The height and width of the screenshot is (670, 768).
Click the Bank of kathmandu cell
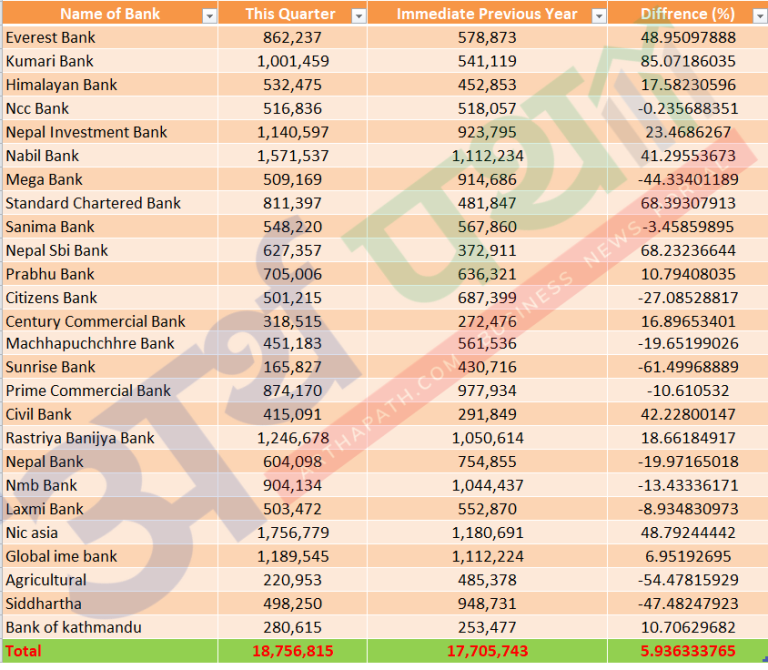[x=110, y=627]
